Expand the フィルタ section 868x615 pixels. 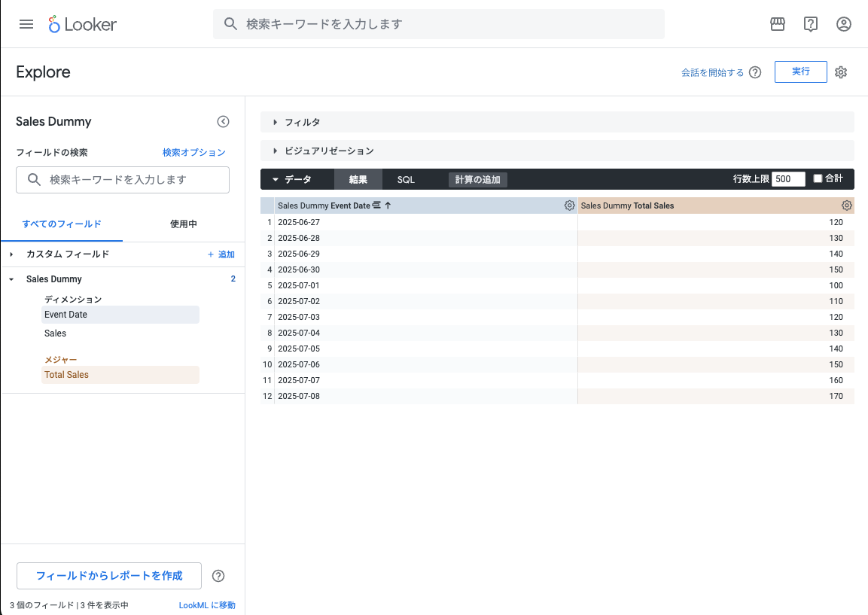302,122
